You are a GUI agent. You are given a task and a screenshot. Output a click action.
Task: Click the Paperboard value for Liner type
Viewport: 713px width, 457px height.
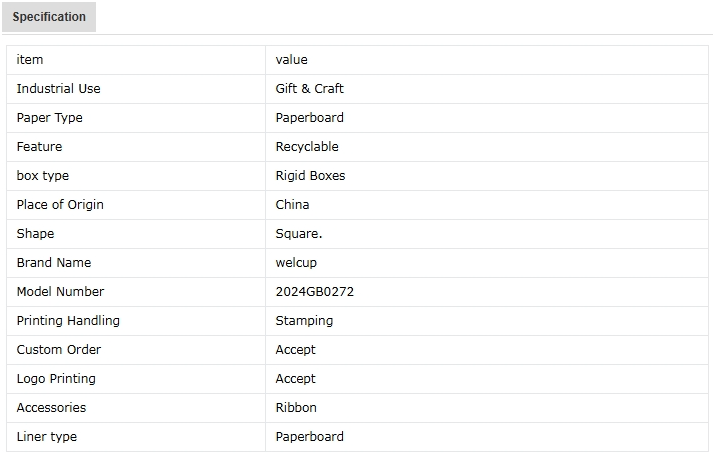point(310,437)
